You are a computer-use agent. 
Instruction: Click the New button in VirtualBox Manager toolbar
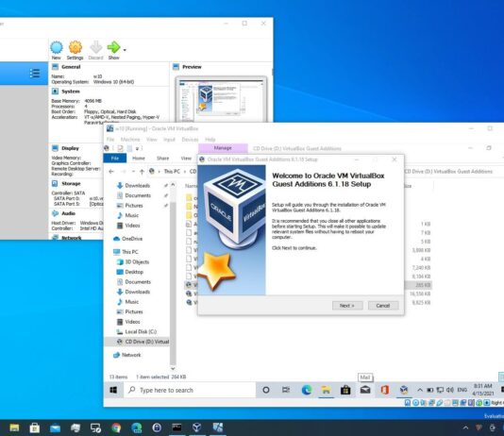57,51
